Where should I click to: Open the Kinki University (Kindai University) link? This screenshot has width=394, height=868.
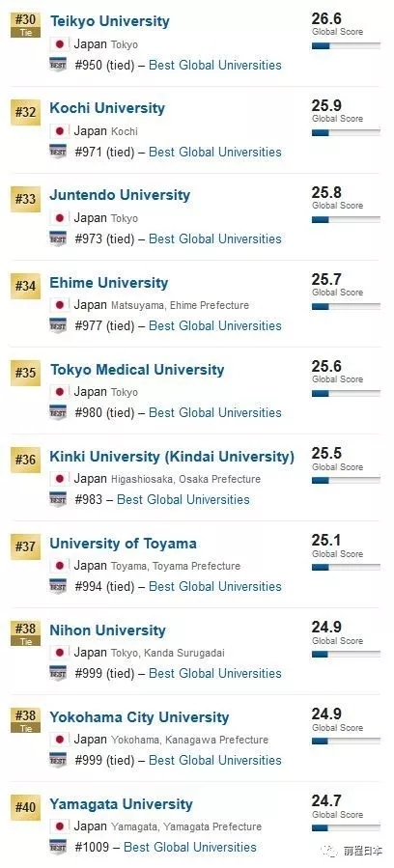[x=172, y=457]
